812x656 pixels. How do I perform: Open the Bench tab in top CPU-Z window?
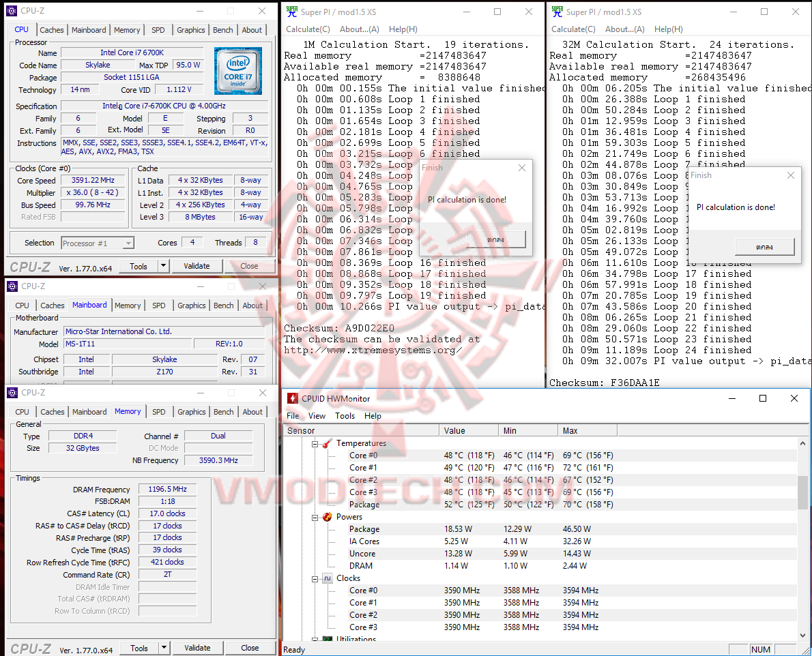222,30
